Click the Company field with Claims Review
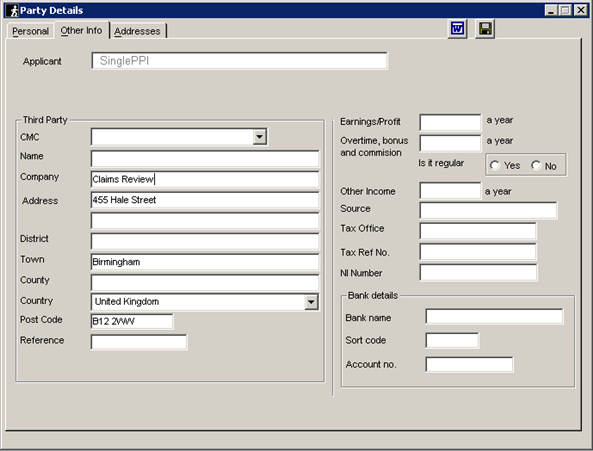 pyautogui.click(x=205, y=179)
